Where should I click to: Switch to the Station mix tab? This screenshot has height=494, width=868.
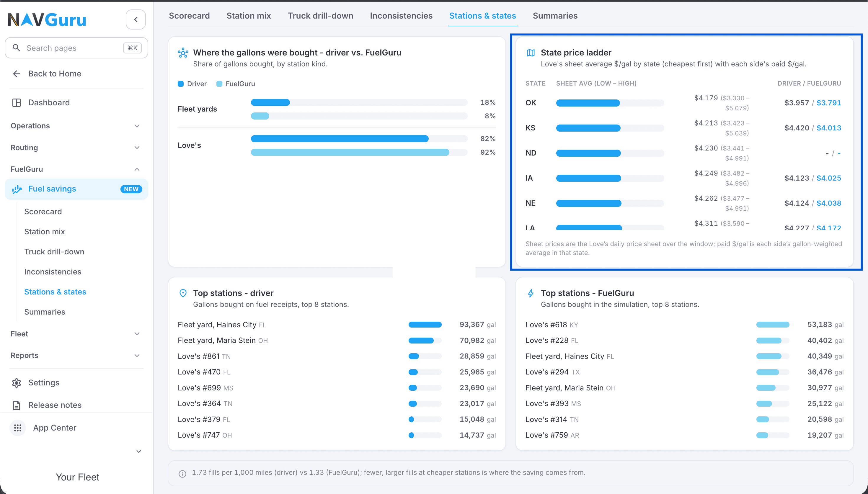tap(249, 16)
